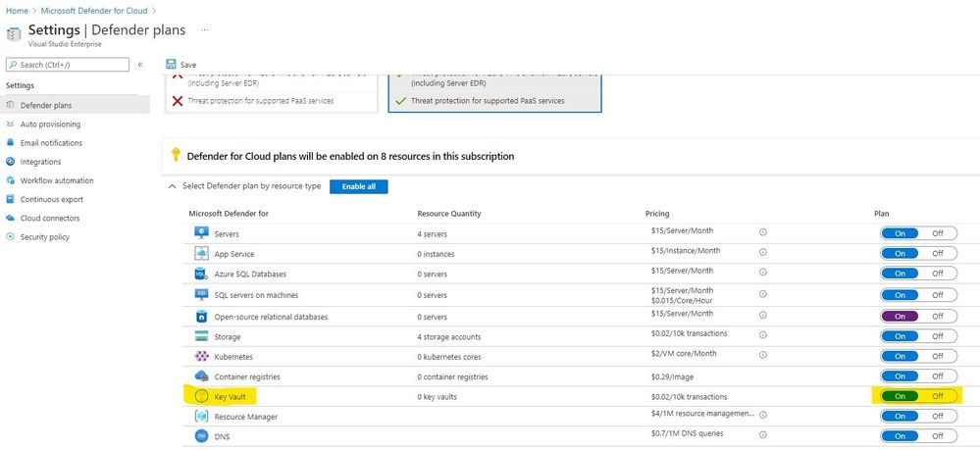Turn off Azure SQL Databases plan toggle

(x=938, y=274)
